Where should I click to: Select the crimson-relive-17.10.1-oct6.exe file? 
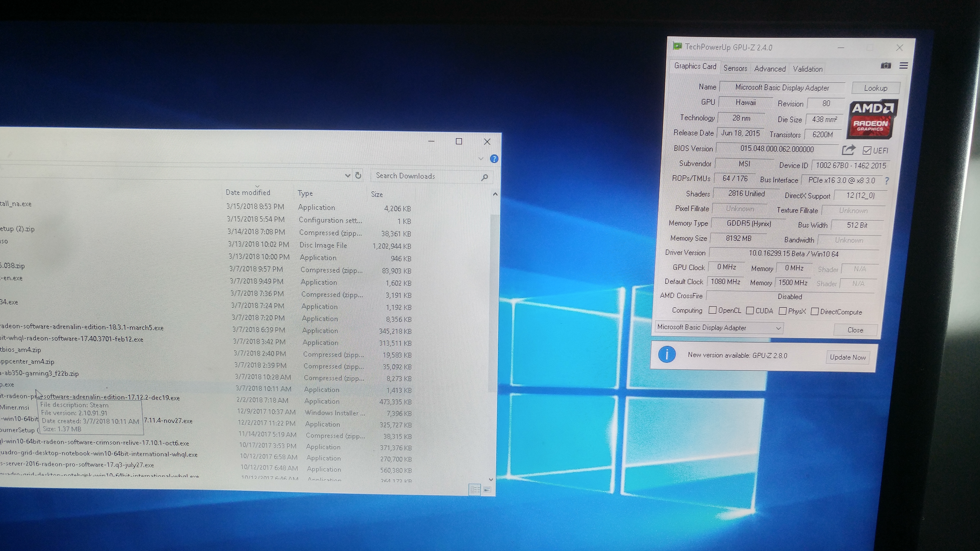coord(94,443)
